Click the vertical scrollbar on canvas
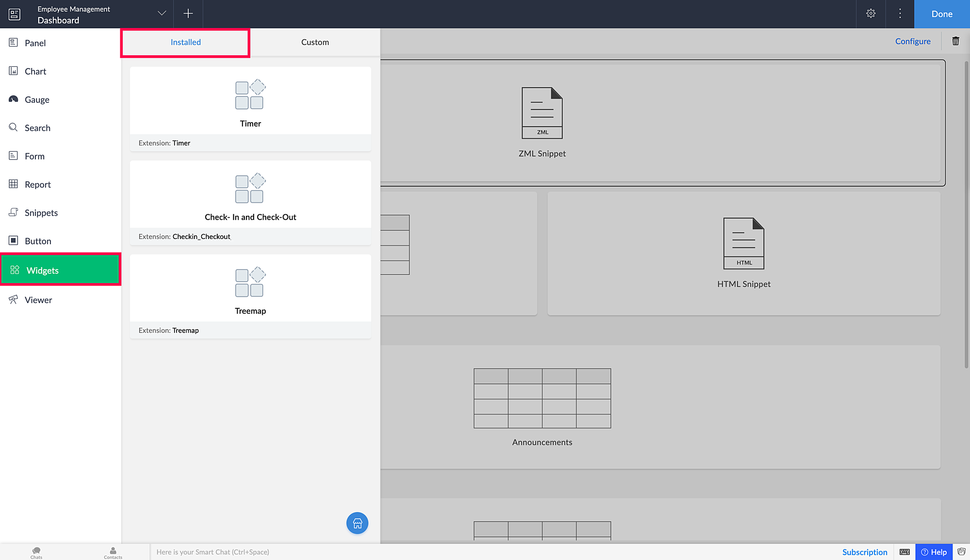 pos(966,213)
